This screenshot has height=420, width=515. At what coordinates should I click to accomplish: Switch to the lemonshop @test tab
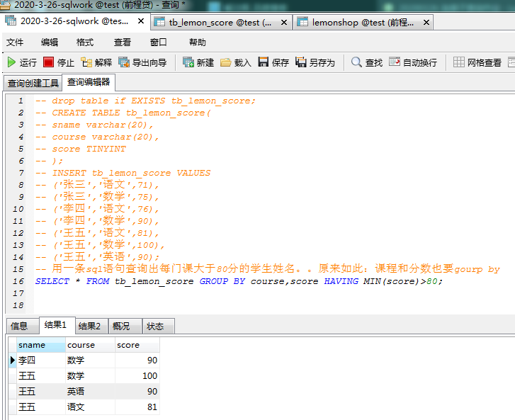363,23
